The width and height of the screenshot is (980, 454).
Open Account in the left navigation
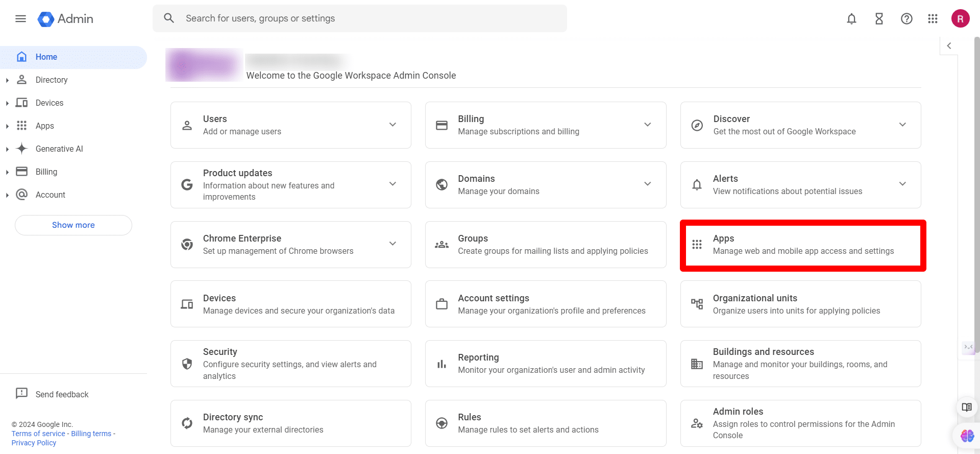(50, 195)
